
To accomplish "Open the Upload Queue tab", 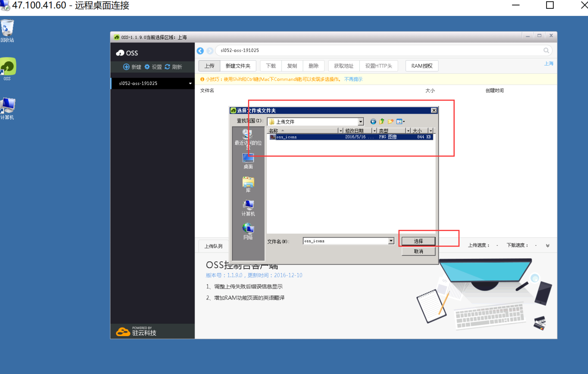I will [213, 246].
